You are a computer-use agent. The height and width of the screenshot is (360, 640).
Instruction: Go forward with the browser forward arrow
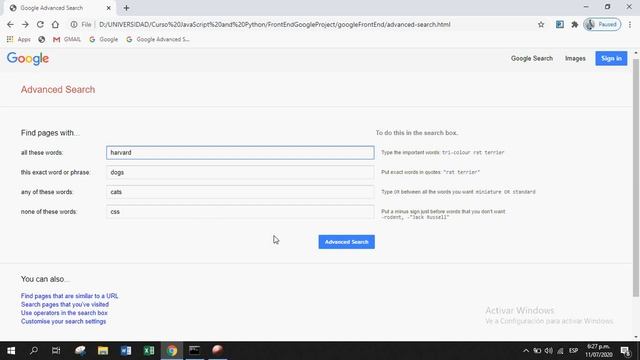point(25,24)
